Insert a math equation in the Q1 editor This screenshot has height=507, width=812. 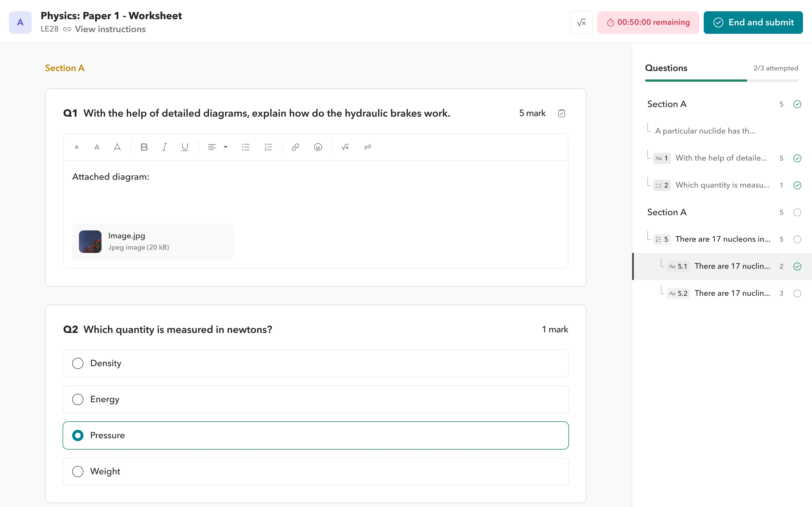pyautogui.click(x=345, y=147)
